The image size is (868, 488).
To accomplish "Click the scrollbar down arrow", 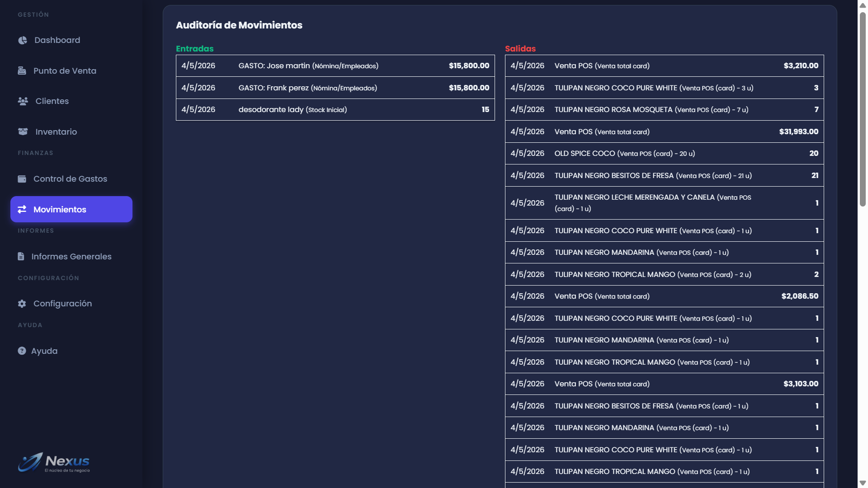I will [x=863, y=483].
